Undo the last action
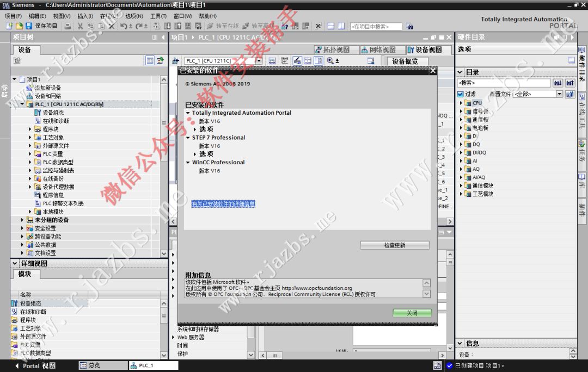This screenshot has width=588, height=372. pyautogui.click(x=124, y=26)
